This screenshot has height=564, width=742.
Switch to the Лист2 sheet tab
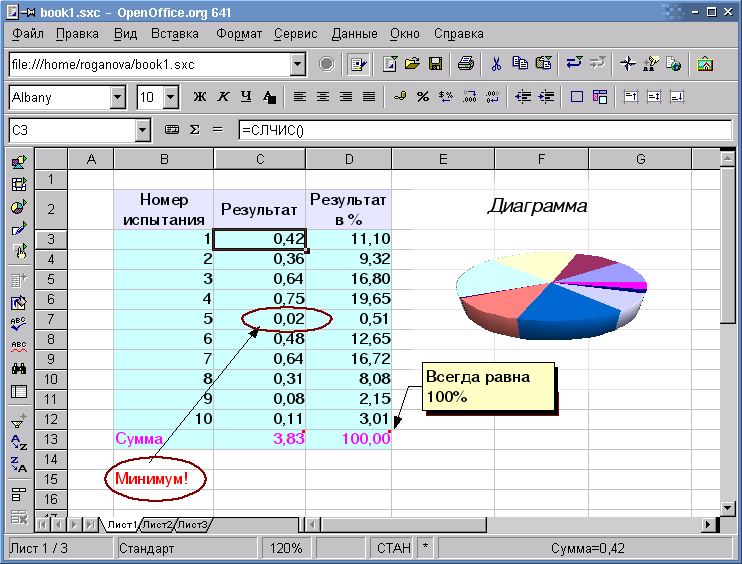tap(157, 524)
